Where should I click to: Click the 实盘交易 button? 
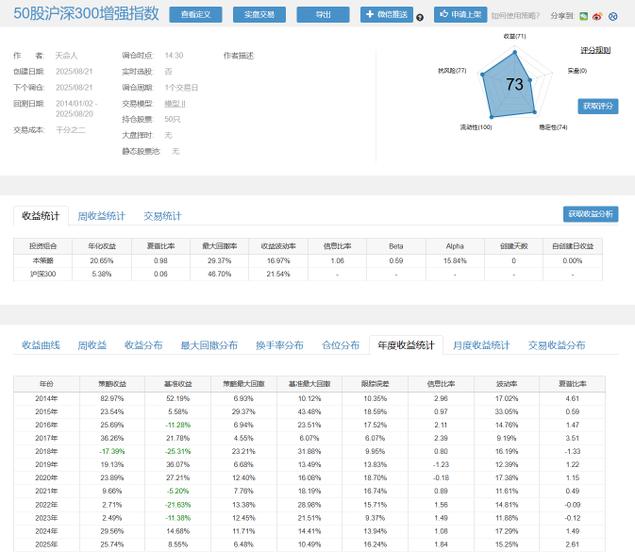click(x=261, y=15)
